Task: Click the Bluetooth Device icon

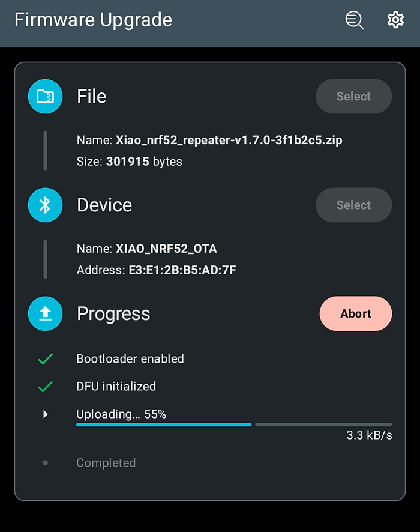Action: pos(45,205)
